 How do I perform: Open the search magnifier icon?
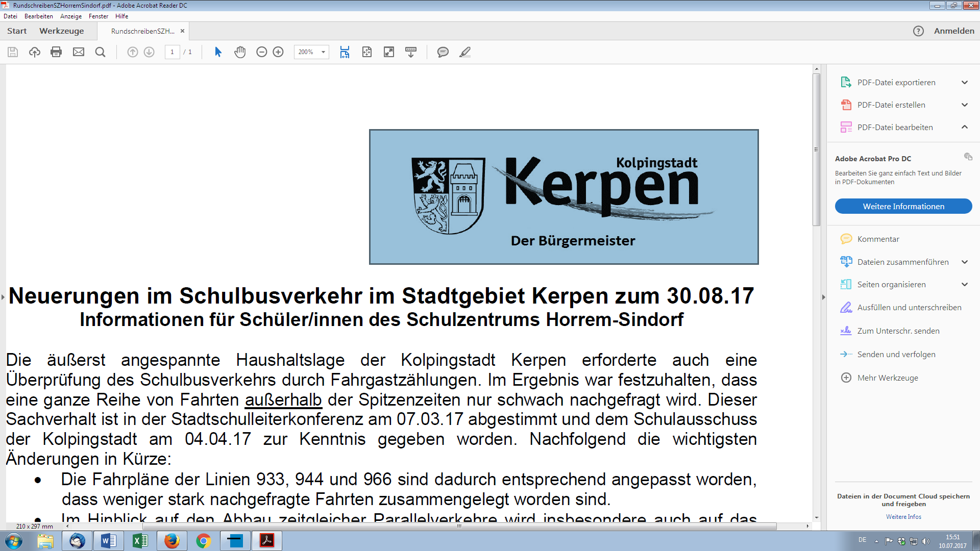coord(101,52)
